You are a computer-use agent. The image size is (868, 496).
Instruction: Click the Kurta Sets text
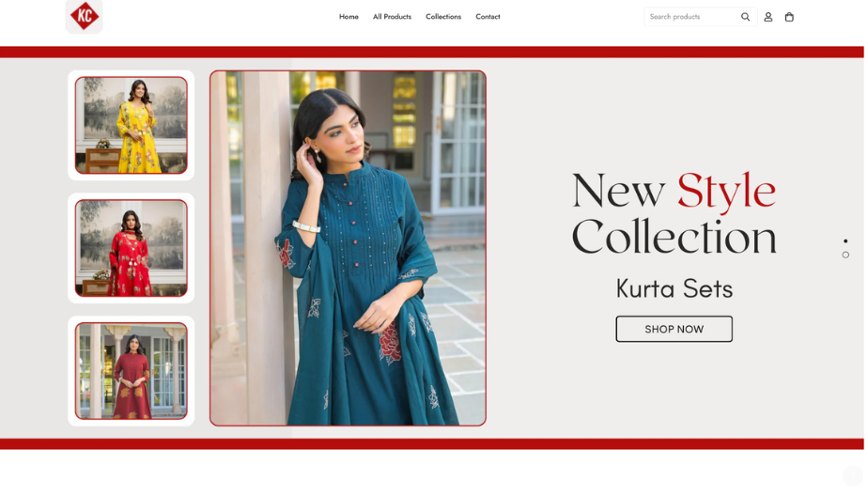674,288
